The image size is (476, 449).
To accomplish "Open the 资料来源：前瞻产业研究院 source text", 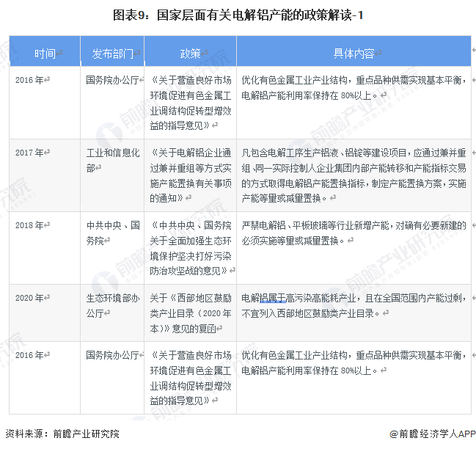I will pyautogui.click(x=62, y=434).
